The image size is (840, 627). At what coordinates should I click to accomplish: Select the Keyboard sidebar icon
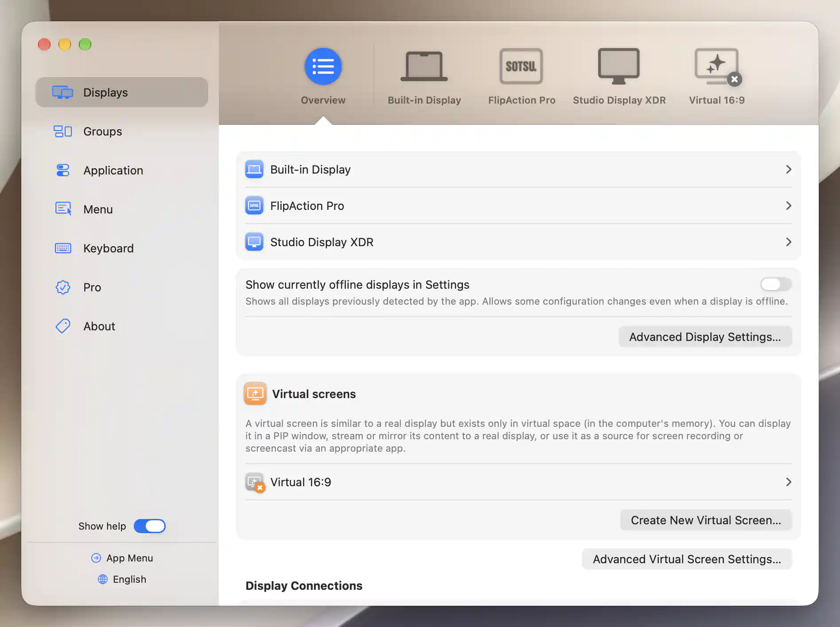point(63,248)
